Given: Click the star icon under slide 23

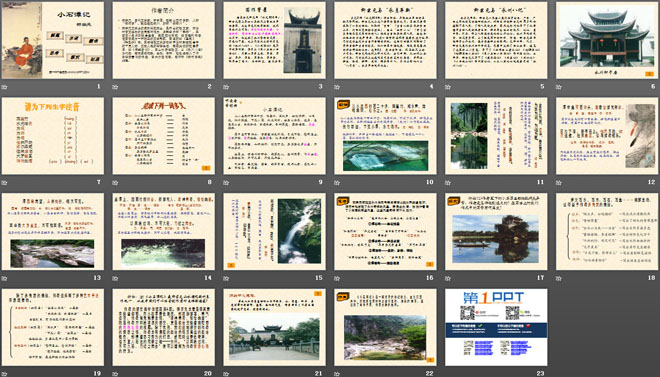Looking at the screenshot, I should point(448,374).
